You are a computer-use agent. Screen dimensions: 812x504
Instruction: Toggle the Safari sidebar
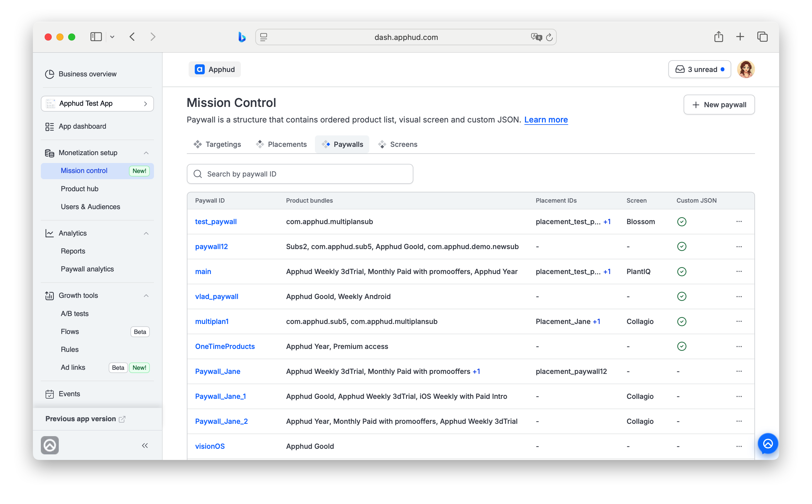coord(96,37)
